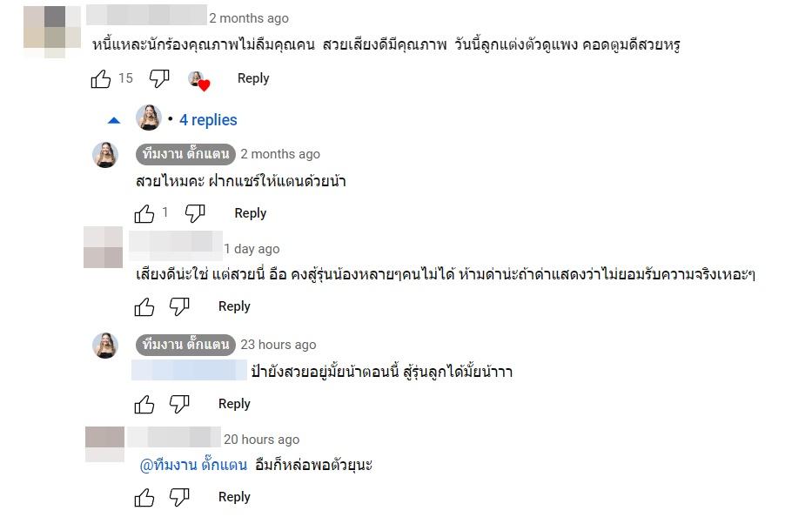Reply to the 20 hours ago comment
Viewport: 812px width, 524px height.
tap(234, 497)
